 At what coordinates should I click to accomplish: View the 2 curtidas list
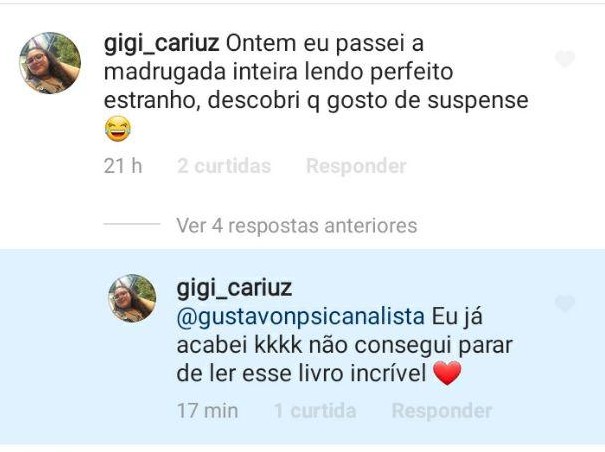pyautogui.click(x=224, y=166)
